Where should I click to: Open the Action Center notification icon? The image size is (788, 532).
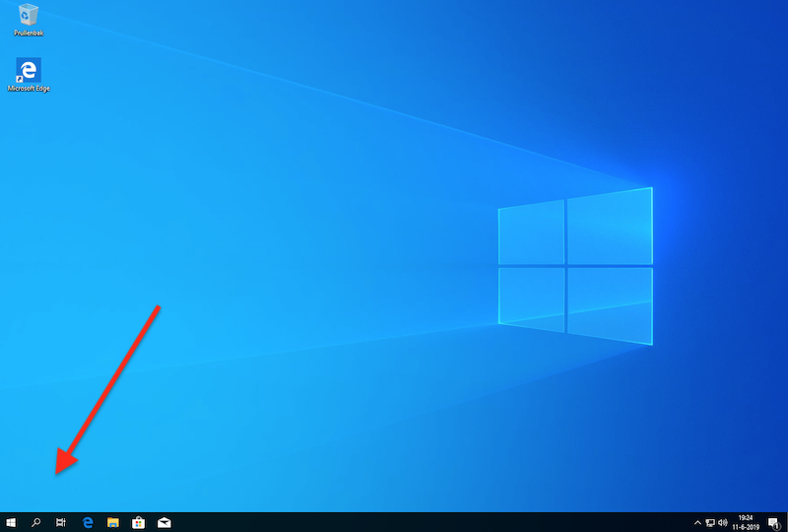coord(774,522)
